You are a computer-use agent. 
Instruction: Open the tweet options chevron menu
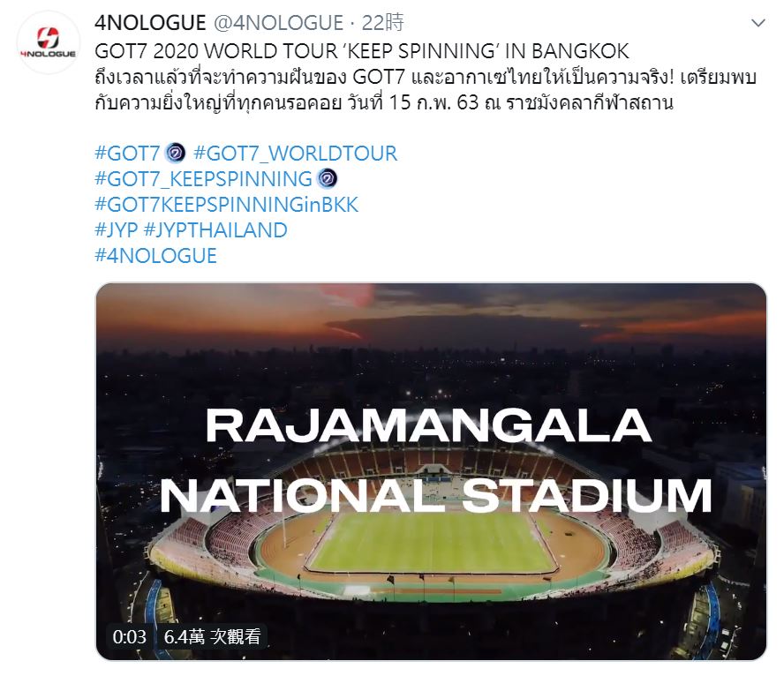tap(758, 23)
